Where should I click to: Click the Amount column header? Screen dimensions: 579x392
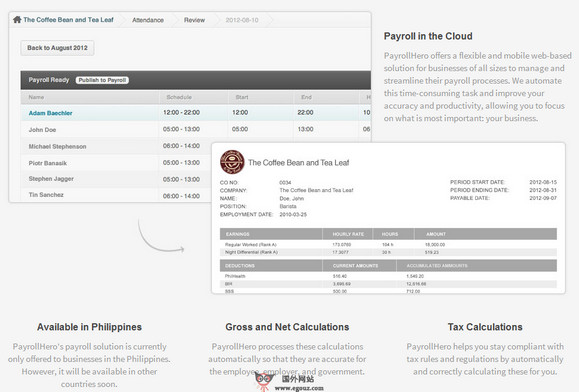(x=436, y=234)
